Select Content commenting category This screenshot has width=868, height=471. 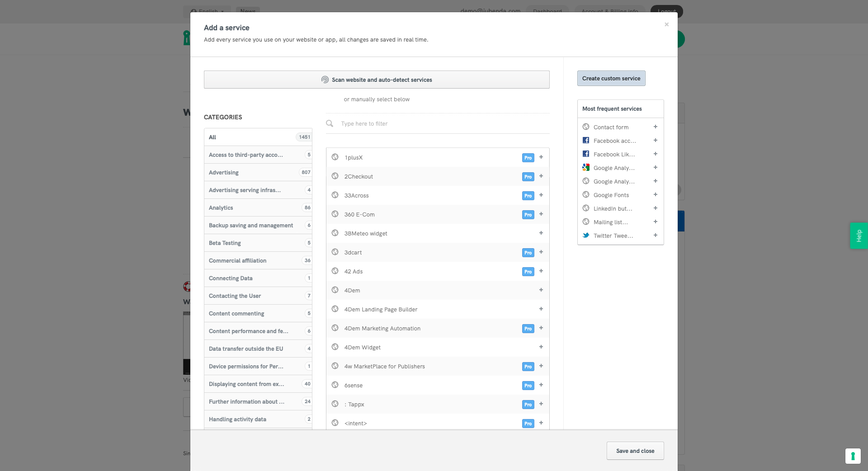point(258,313)
